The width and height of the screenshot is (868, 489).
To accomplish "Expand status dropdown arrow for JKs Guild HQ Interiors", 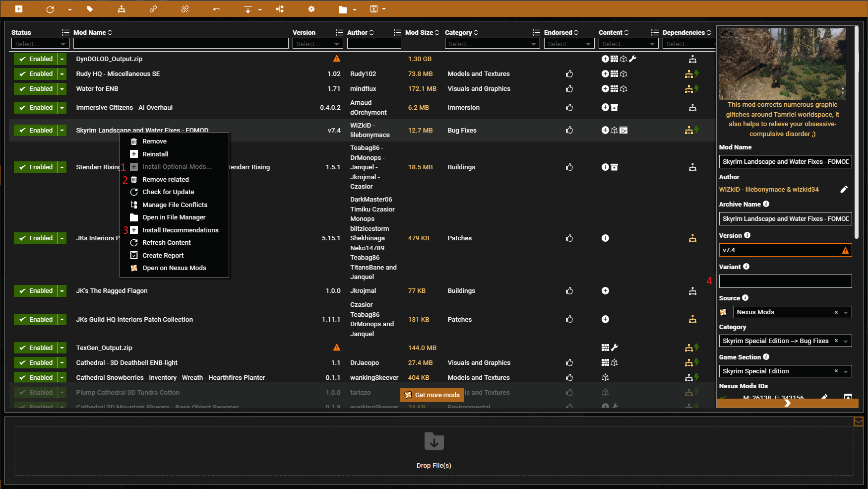I will point(62,320).
